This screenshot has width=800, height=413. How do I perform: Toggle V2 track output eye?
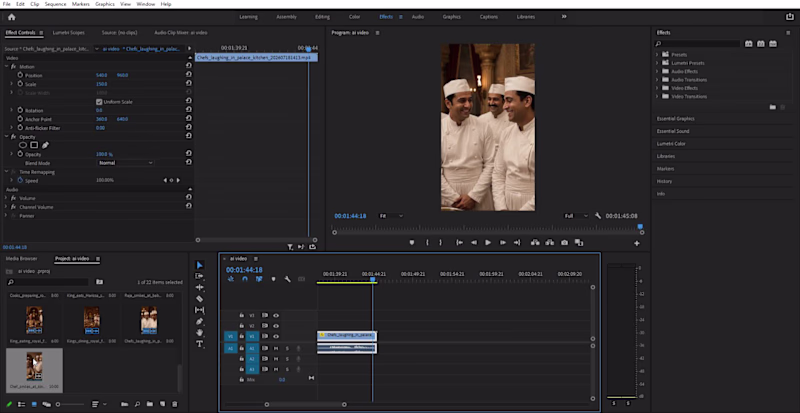(276, 326)
